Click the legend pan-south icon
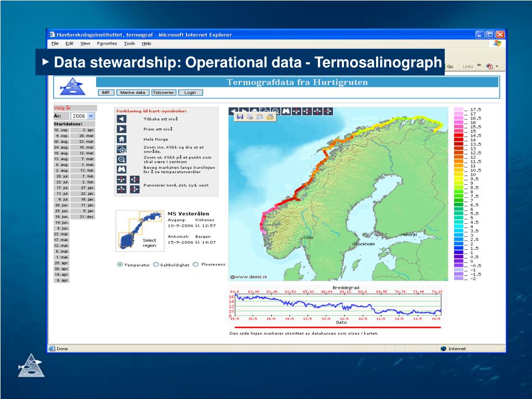This screenshot has height=399, width=532. tap(122, 189)
